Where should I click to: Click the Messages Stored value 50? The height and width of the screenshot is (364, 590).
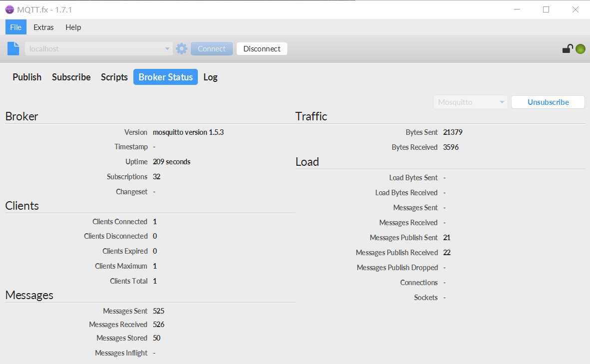point(156,338)
